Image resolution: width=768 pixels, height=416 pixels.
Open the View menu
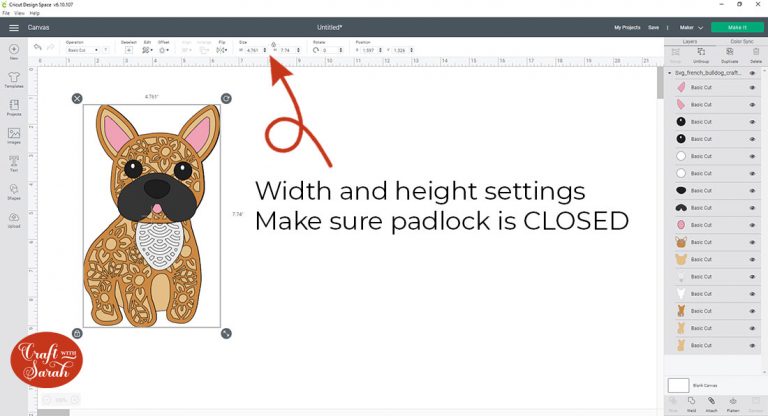click(19, 13)
